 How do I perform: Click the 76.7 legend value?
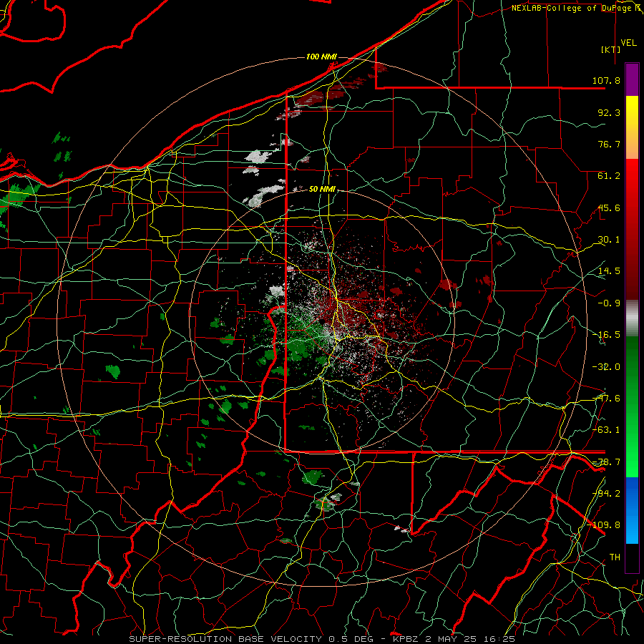pos(609,144)
